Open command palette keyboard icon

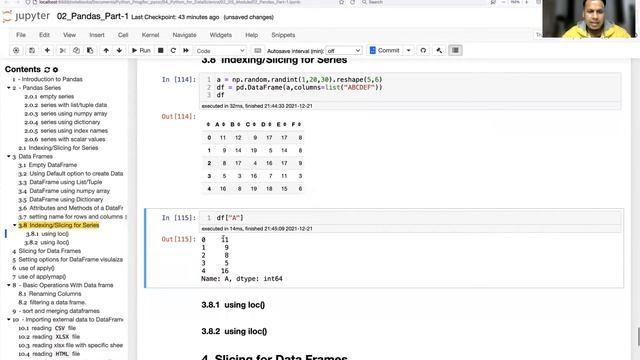[x=258, y=51]
